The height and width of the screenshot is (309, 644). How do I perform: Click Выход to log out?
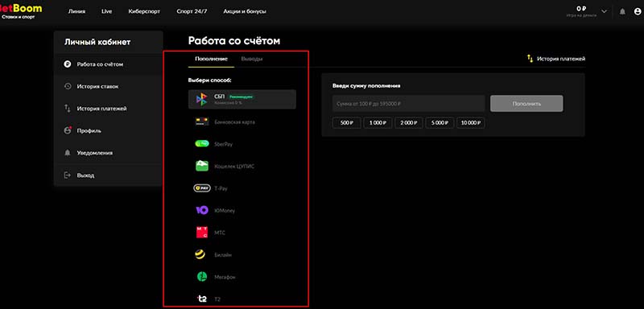click(109, 175)
